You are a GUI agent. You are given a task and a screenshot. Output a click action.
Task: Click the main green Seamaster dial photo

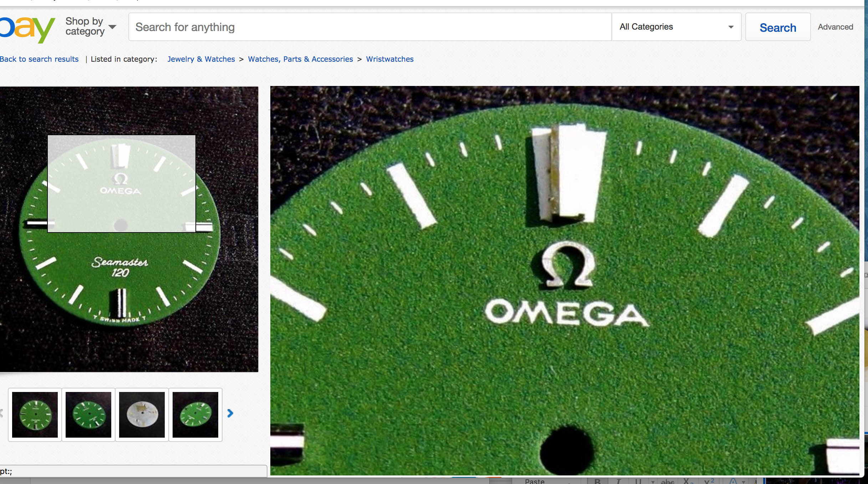pyautogui.click(x=129, y=229)
